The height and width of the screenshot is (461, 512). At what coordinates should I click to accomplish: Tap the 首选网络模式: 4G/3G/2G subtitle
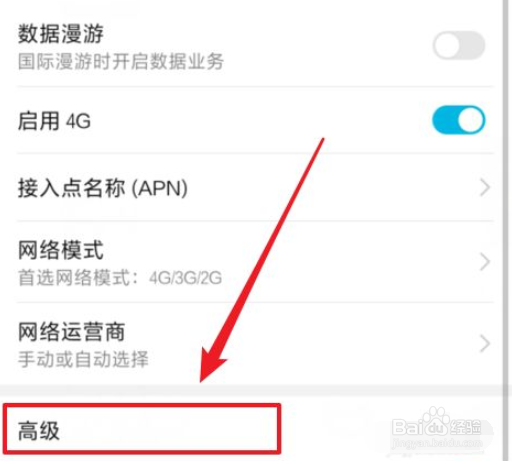pyautogui.click(x=120, y=277)
